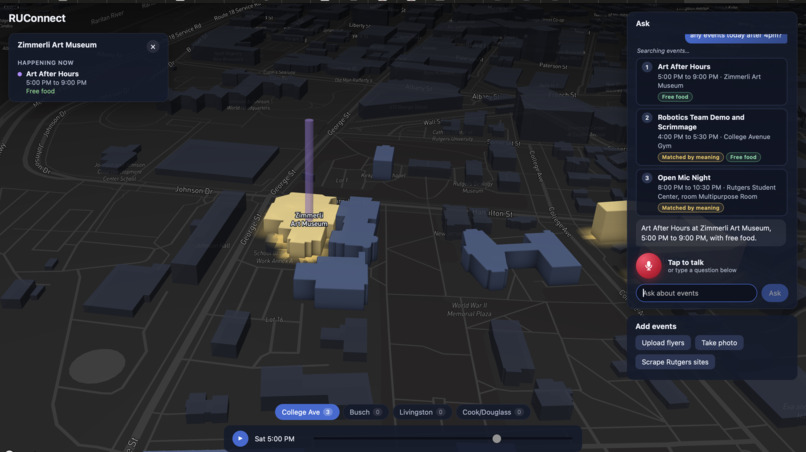The image size is (806, 452).
Task: Click number 3 badge in results
Action: pos(647,178)
